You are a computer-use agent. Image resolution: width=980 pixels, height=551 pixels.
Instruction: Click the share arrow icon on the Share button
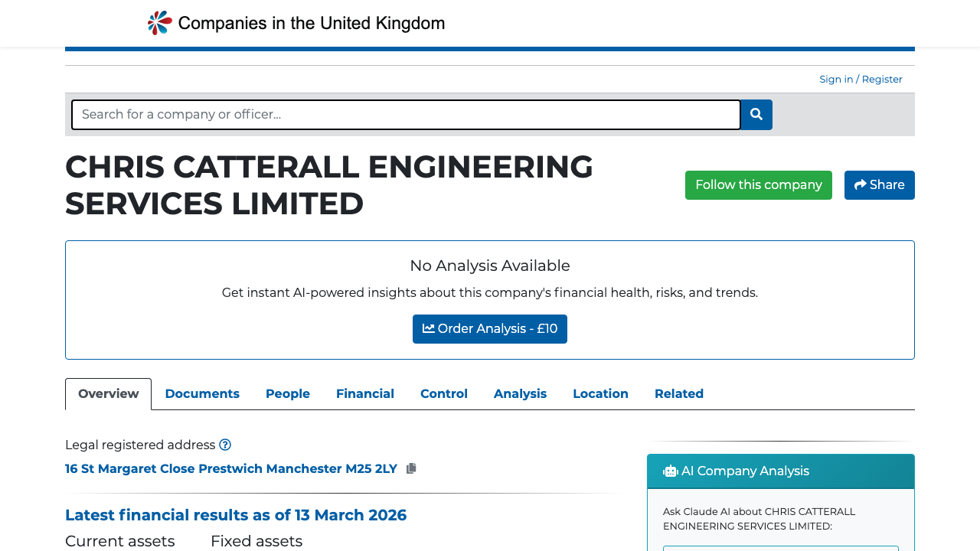click(861, 184)
